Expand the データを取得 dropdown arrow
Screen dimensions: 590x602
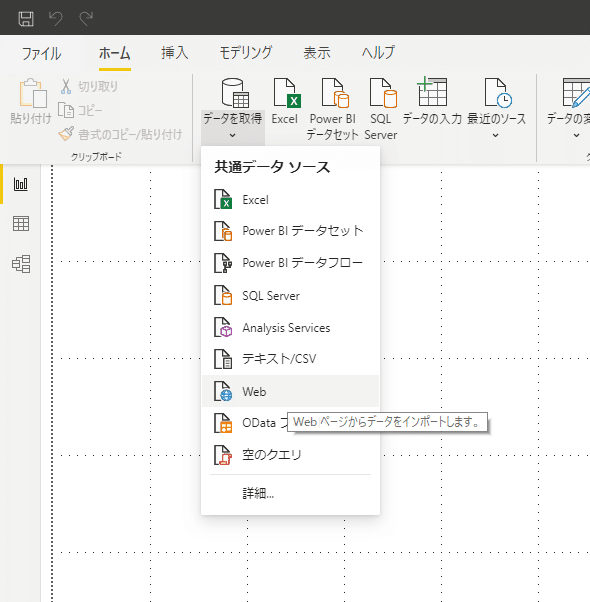pyautogui.click(x=232, y=135)
